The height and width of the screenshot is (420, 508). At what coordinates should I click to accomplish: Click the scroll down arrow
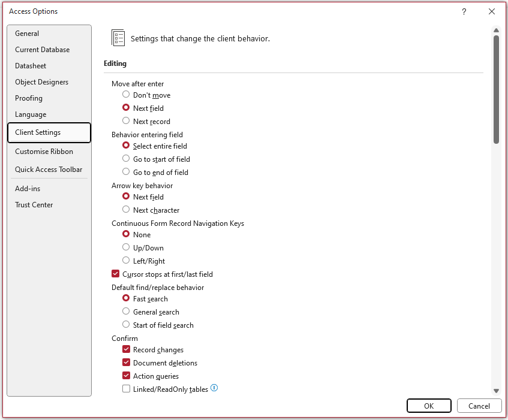click(x=496, y=391)
